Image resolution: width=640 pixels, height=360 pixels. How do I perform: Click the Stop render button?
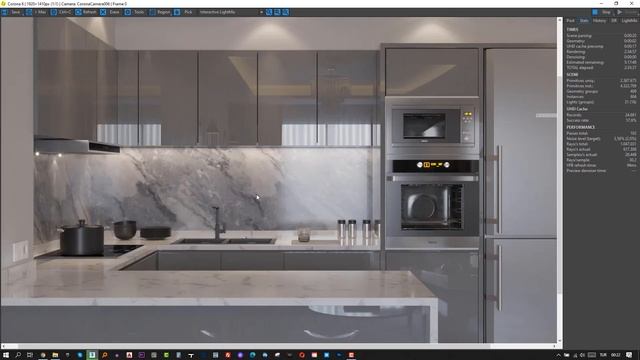[x=606, y=12]
